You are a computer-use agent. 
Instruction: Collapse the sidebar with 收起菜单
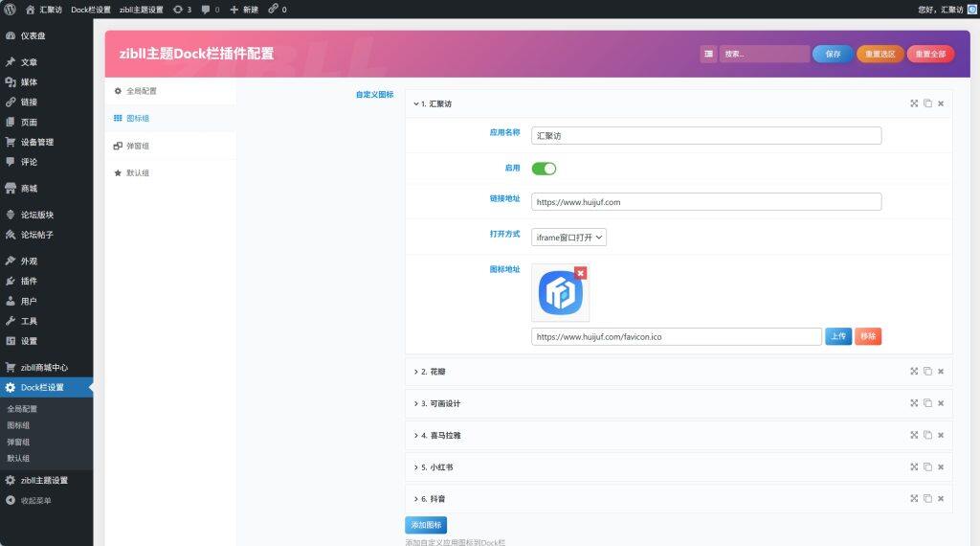[29, 500]
